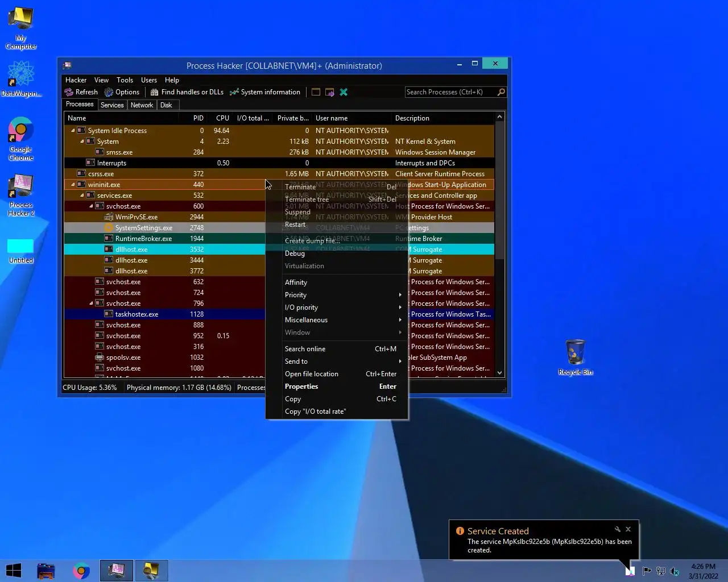The width and height of the screenshot is (728, 582).
Task: Click the notification settings wrench icon
Action: pos(617,529)
